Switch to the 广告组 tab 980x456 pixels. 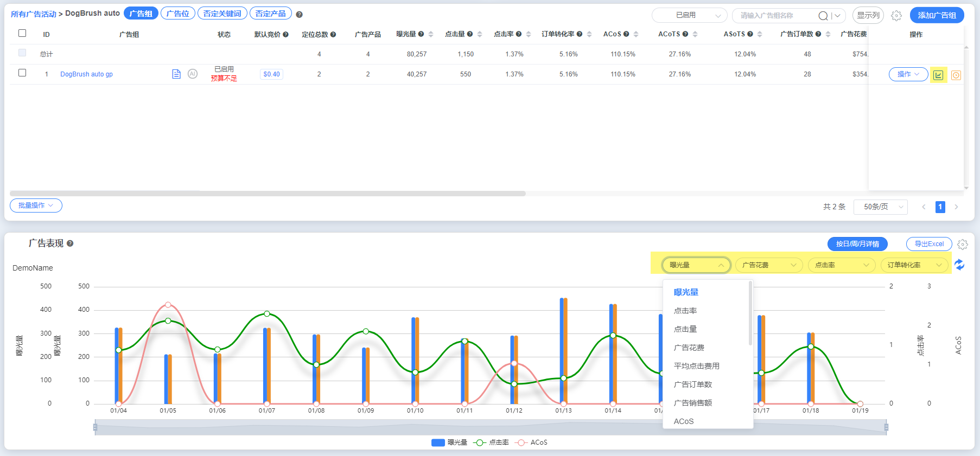pyautogui.click(x=141, y=14)
